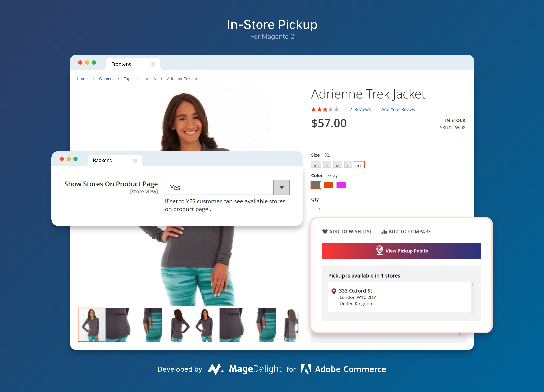Click the breadcrumb home icon
This screenshot has height=392, width=544.
pyautogui.click(x=82, y=78)
